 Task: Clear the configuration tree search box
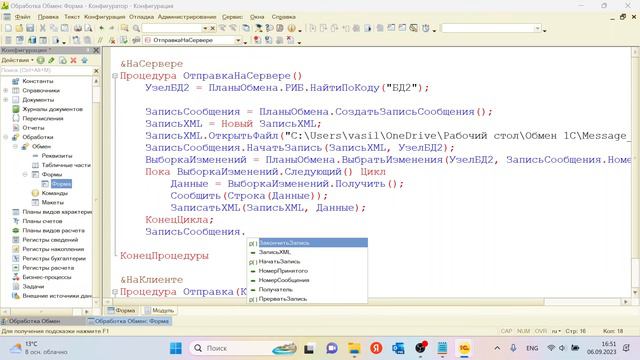pos(96,71)
